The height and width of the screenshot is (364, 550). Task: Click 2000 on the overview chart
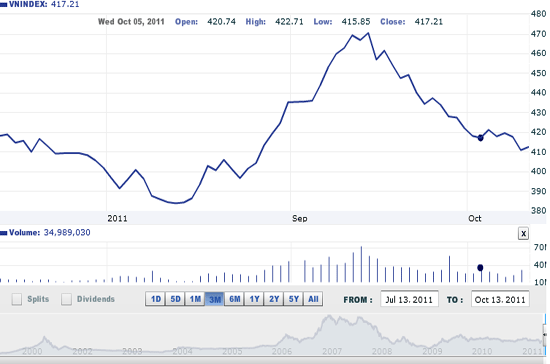pyautogui.click(x=32, y=351)
